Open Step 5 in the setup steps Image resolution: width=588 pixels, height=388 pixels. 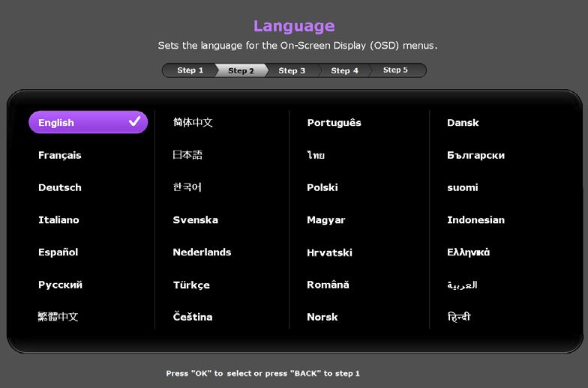[x=395, y=70]
